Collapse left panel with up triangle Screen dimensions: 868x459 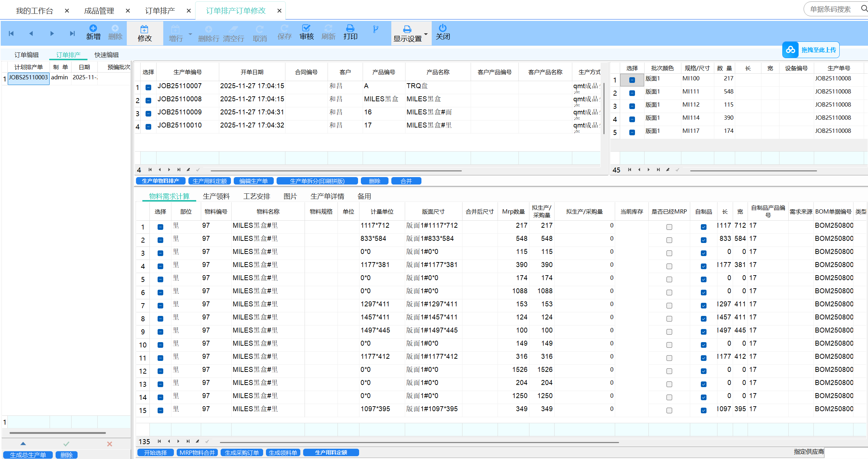tap(23, 443)
